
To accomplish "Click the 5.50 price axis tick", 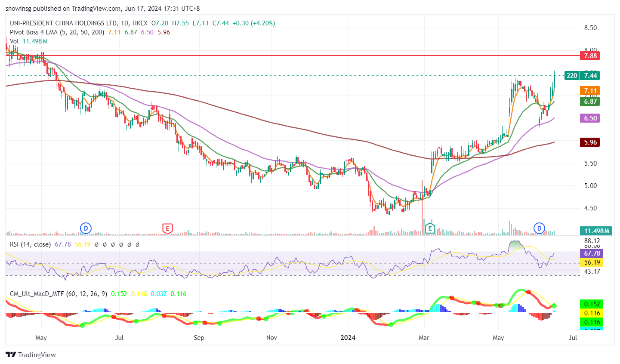I will pos(590,163).
